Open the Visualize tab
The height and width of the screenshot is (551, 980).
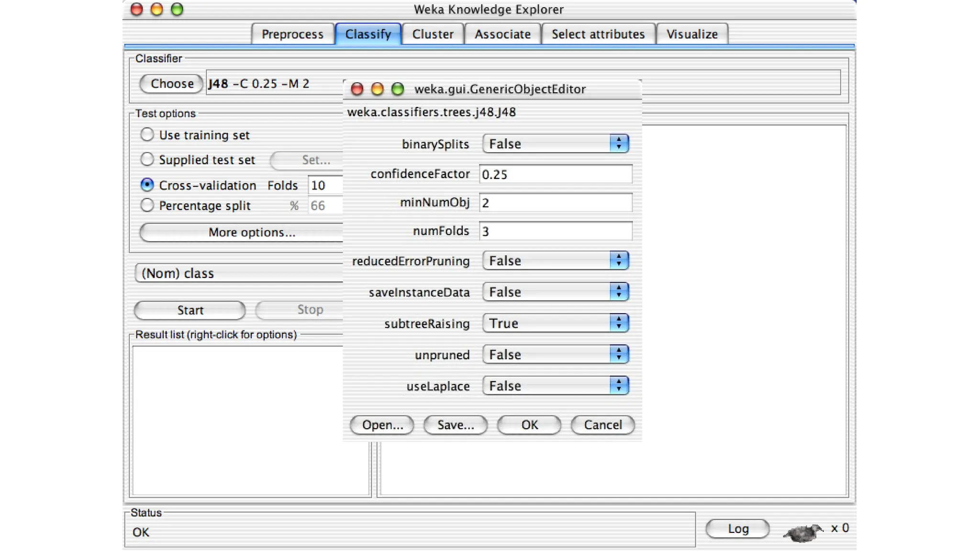tap(692, 34)
